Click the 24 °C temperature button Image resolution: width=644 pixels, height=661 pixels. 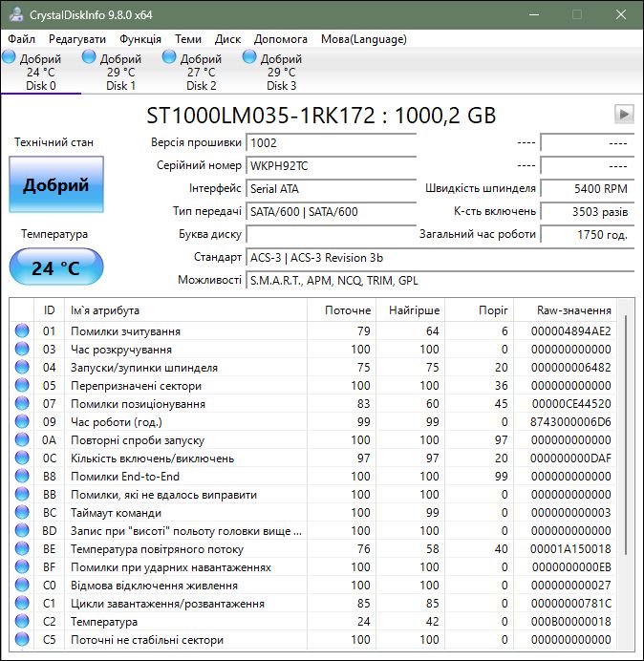coord(56,267)
